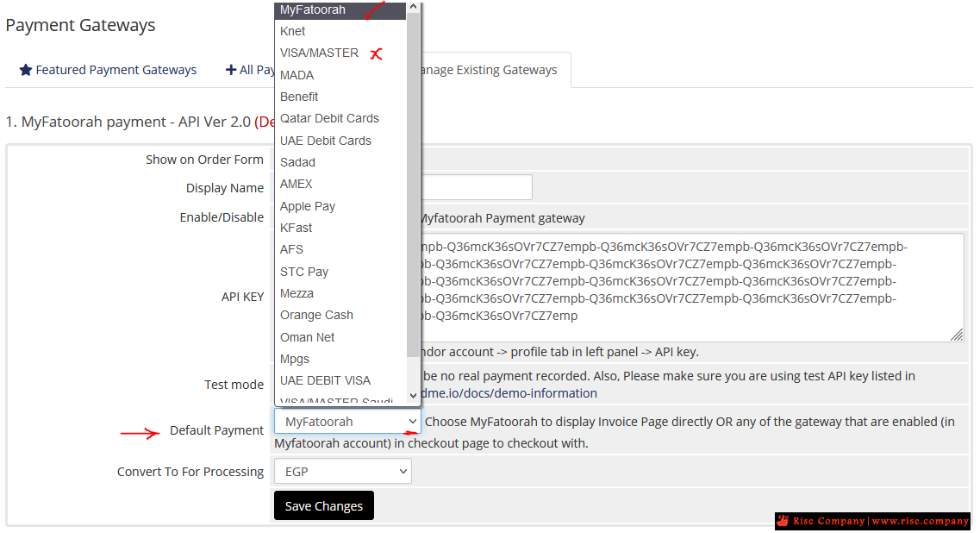Click the Enable/Disable label
Image resolution: width=980 pixels, height=533 pixels.
[x=222, y=217]
